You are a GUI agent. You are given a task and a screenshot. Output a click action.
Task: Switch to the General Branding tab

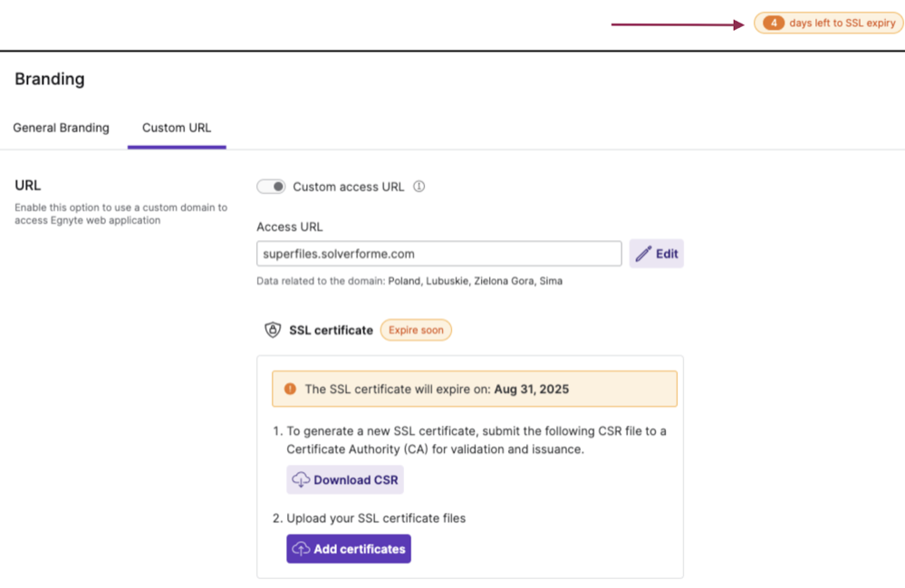(61, 128)
